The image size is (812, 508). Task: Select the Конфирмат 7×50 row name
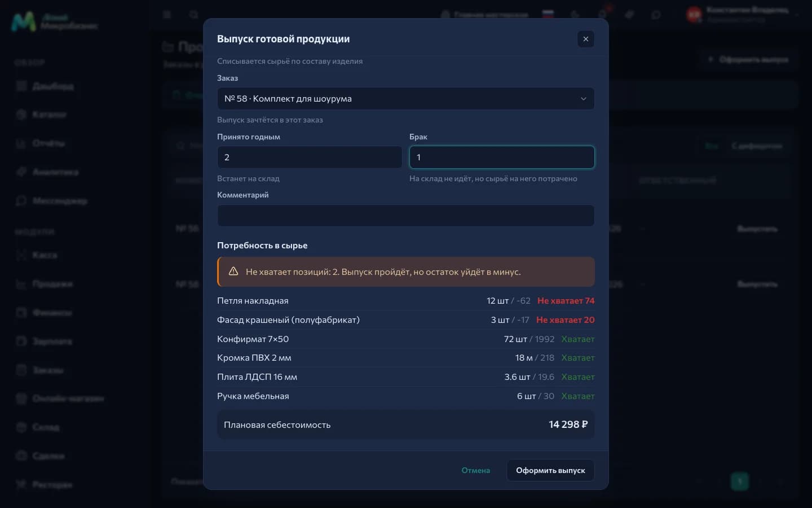pos(253,339)
